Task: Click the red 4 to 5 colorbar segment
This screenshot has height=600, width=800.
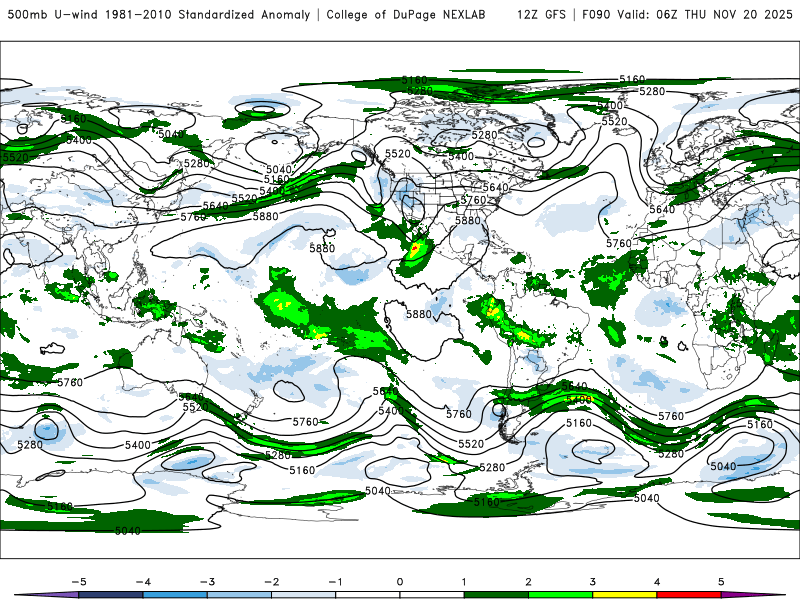Action: (x=689, y=595)
